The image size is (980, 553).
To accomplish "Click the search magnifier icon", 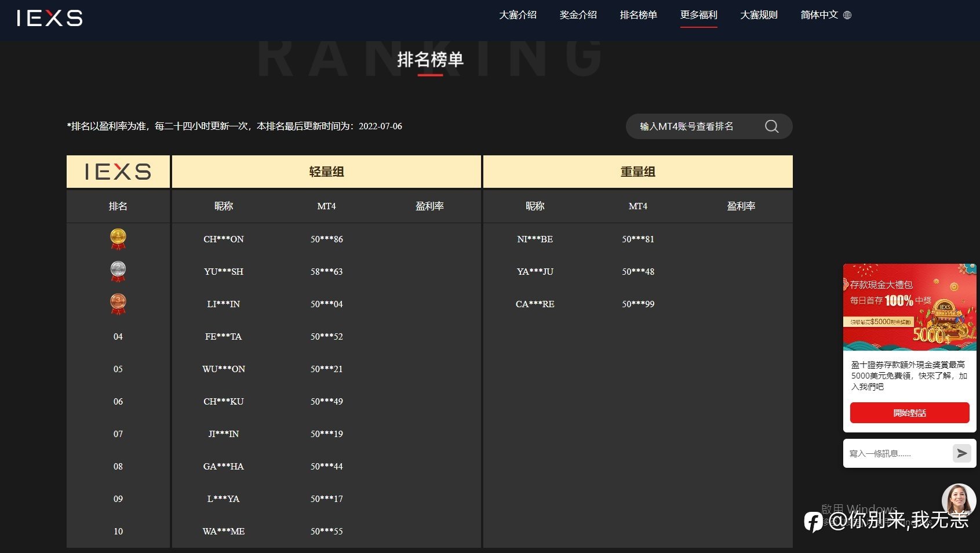I will pyautogui.click(x=771, y=126).
